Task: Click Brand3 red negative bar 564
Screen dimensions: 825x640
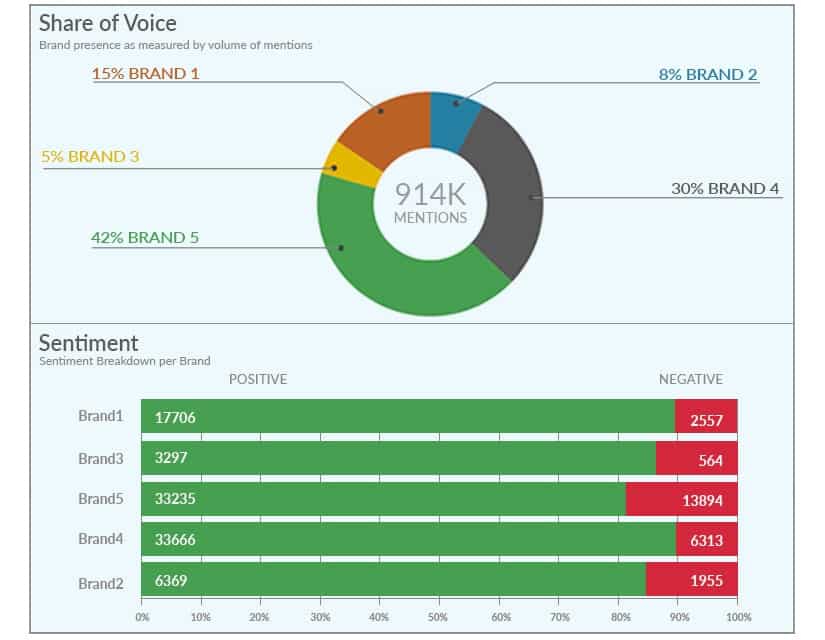Action: point(697,458)
